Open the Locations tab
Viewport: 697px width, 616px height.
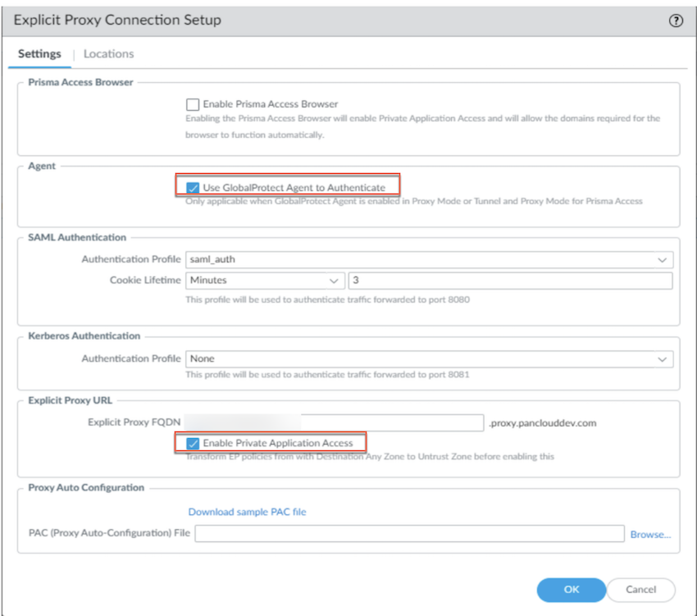click(x=108, y=54)
